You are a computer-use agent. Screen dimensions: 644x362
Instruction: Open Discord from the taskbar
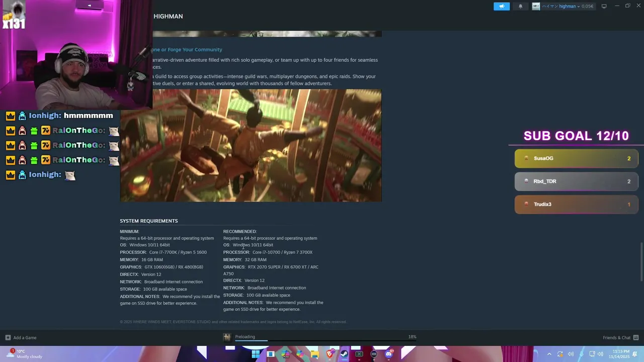(388, 354)
